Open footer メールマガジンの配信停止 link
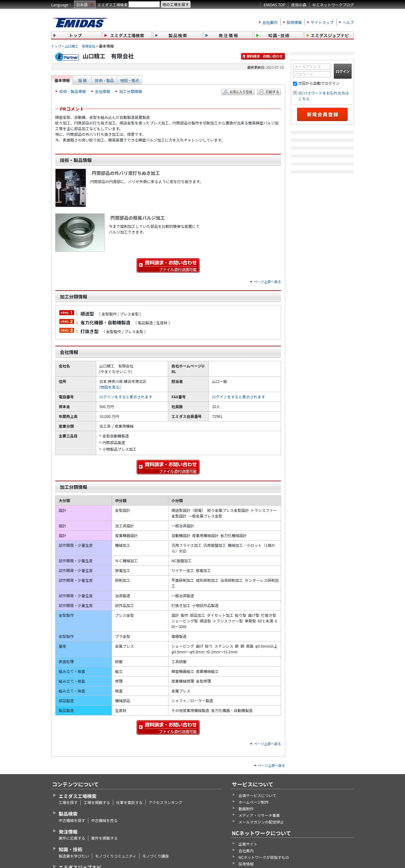Viewport: 405px width, 868px height. [261, 822]
